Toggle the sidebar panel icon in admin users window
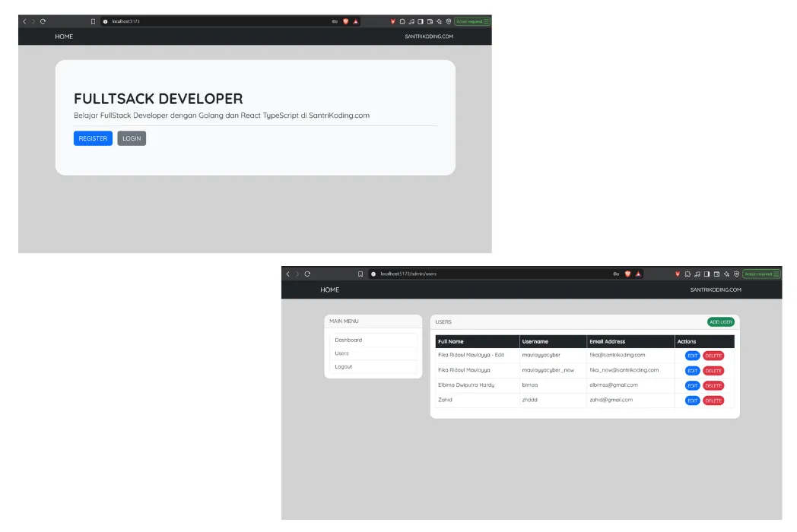The image size is (797, 532). tap(707, 274)
